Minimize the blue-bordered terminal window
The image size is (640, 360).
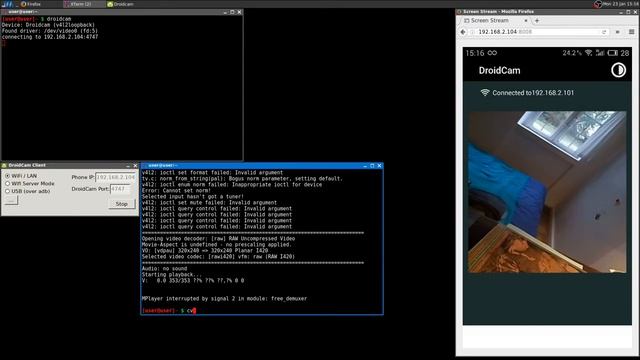coord(365,166)
